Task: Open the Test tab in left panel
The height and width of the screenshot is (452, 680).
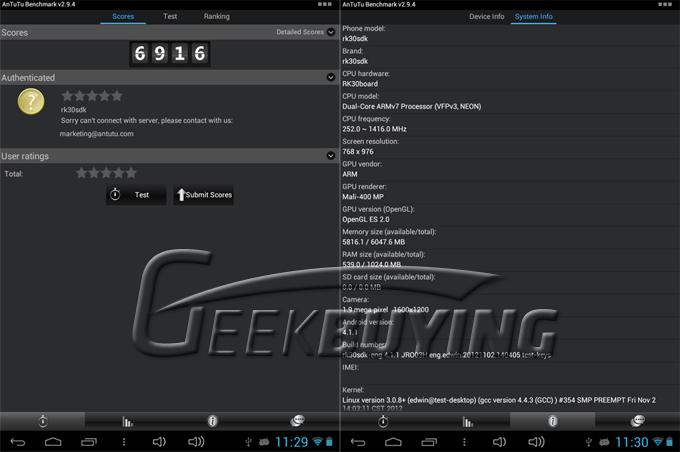Action: 170,16
